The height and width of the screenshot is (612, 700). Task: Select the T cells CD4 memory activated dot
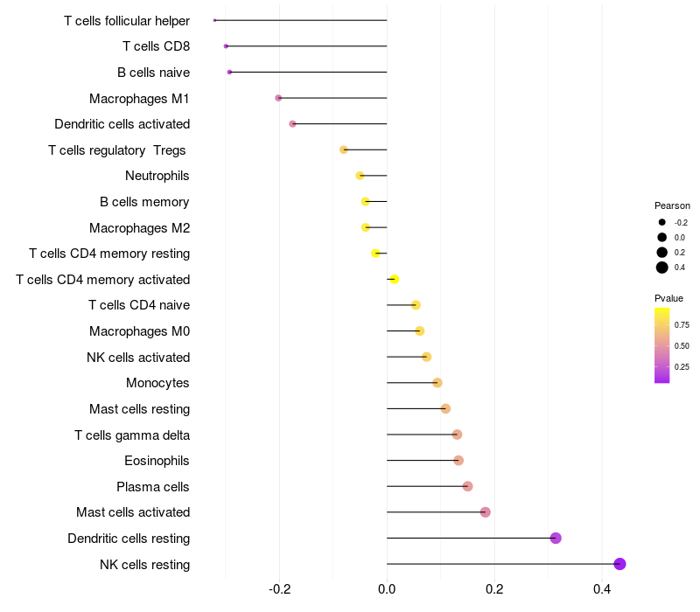tap(395, 279)
